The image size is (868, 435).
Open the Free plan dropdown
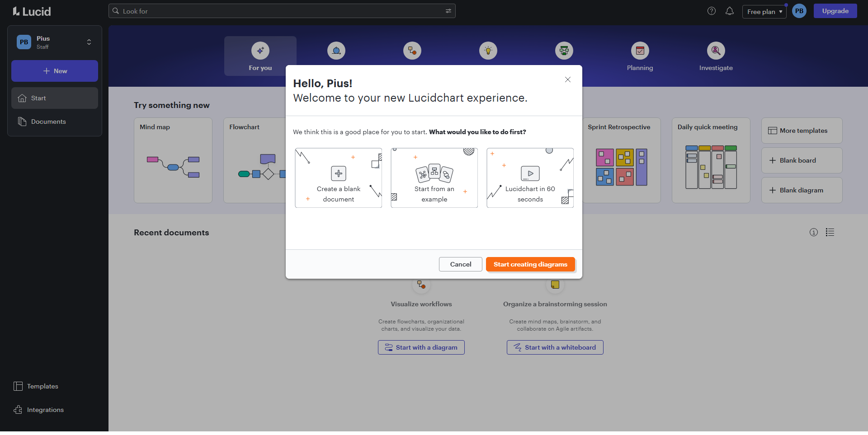pyautogui.click(x=764, y=12)
